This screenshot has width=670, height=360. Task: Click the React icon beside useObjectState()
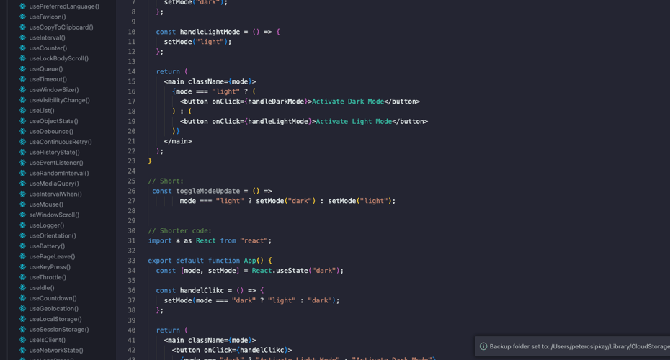pyautogui.click(x=23, y=121)
